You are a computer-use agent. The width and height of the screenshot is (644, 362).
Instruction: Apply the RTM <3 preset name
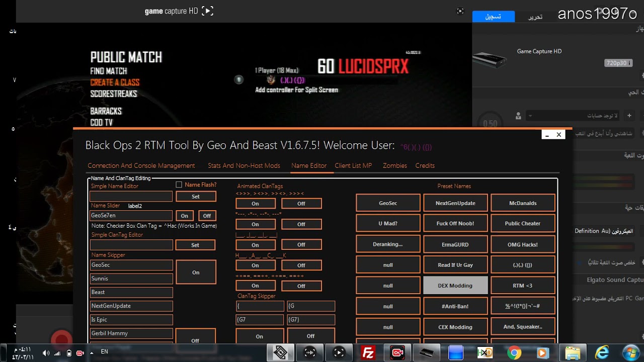[523, 286]
